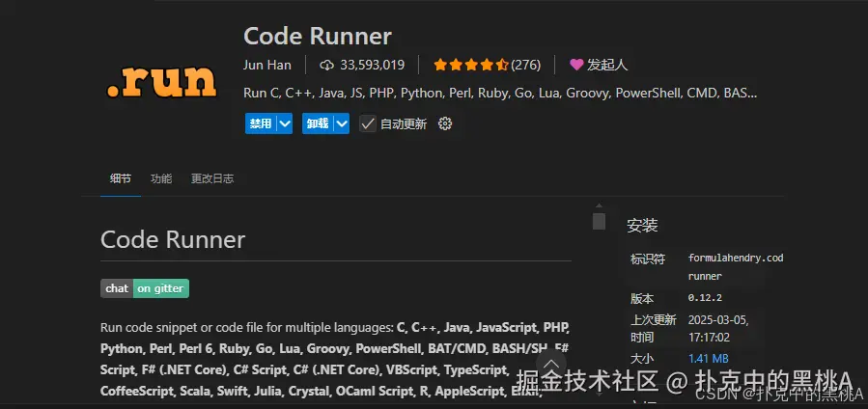Click the 版本 label

[642, 298]
